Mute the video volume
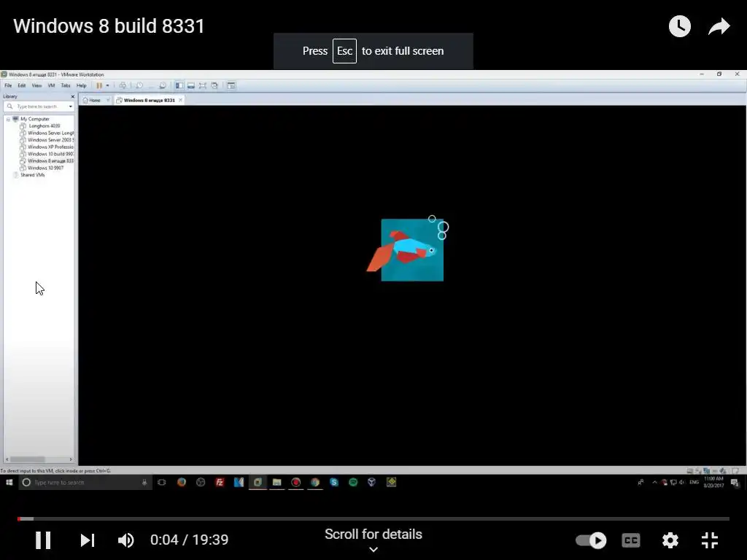The width and height of the screenshot is (747, 560). click(x=125, y=540)
